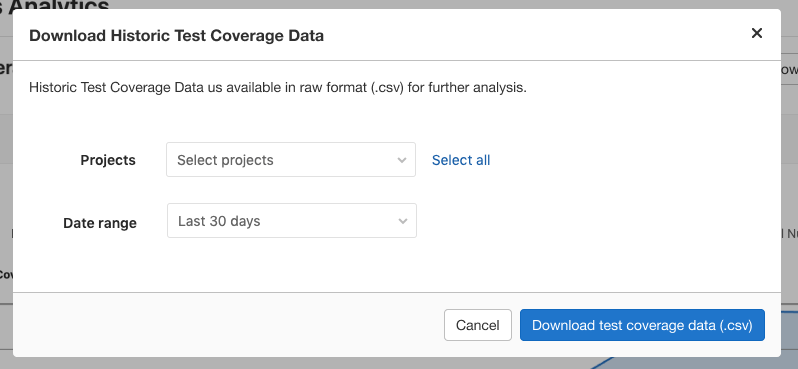This screenshot has width=798, height=369.
Task: Click the Date range field label
Action: 100,223
